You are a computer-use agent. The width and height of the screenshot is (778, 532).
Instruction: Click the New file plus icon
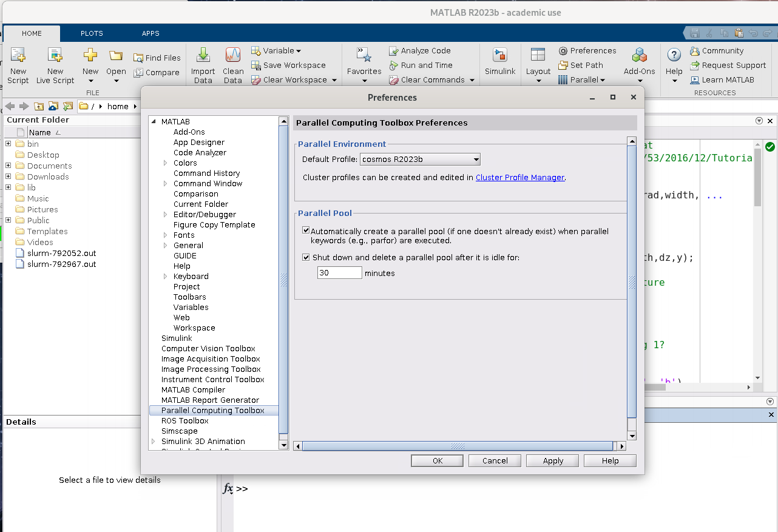tap(90, 55)
